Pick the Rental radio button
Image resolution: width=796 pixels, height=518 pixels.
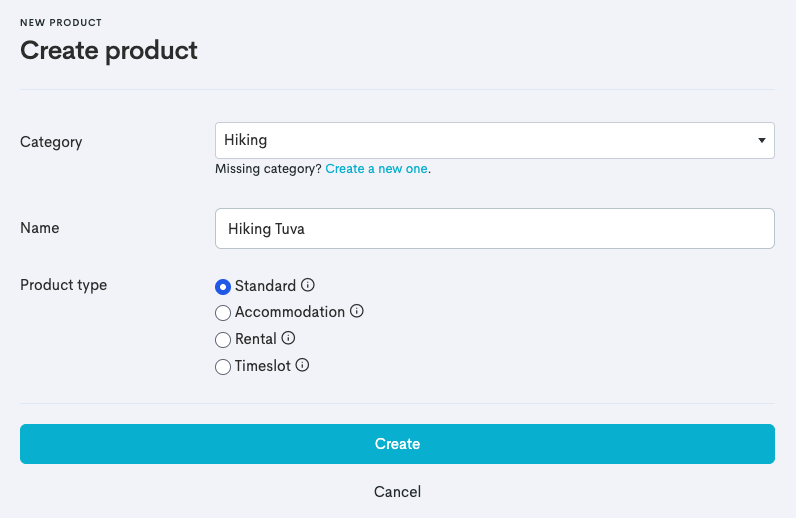[223, 340]
